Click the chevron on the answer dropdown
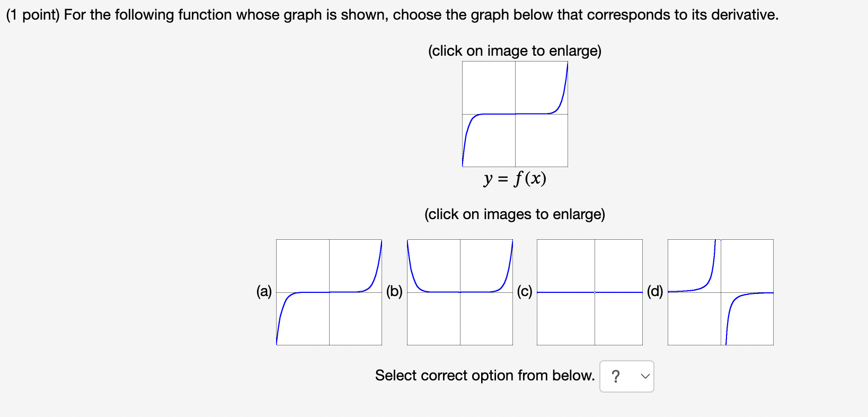Screen dimensions: 868x417 click(644, 376)
